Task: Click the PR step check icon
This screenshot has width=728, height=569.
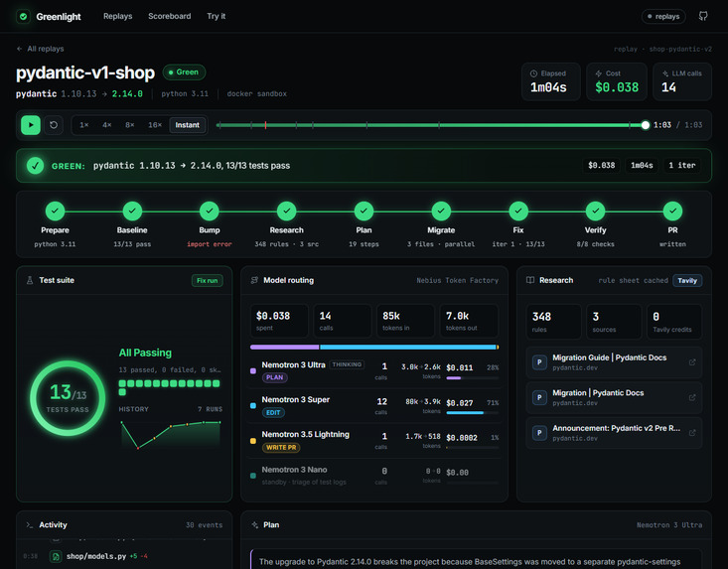Action: coord(672,212)
